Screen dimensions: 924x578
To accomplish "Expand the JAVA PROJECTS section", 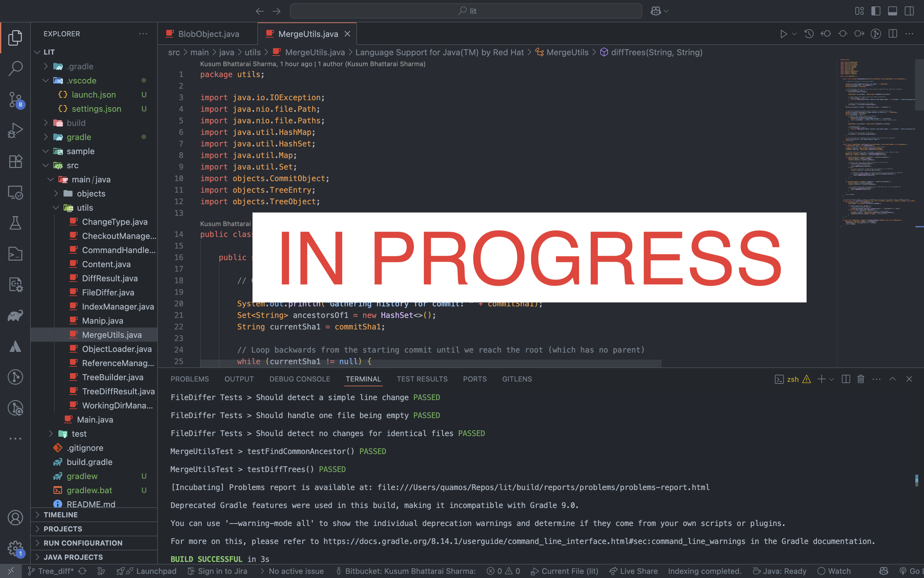I will coord(94,557).
